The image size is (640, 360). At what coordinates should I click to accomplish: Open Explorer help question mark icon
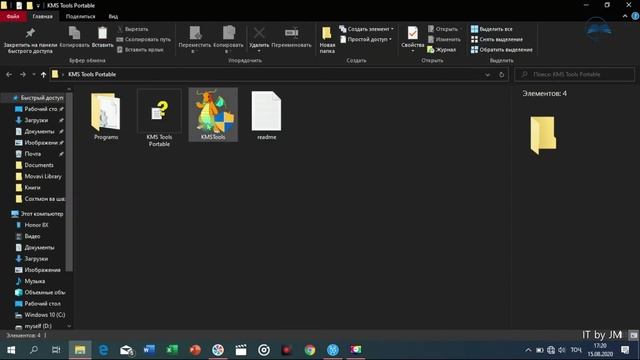[x=635, y=16]
